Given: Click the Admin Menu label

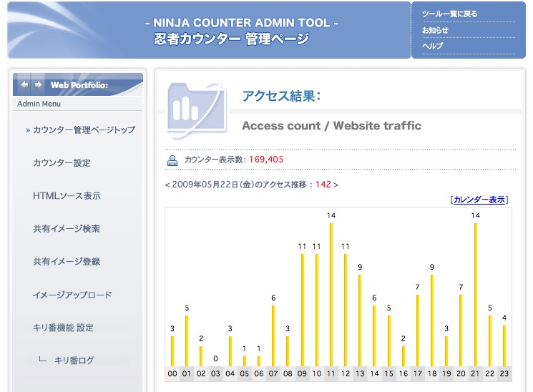Looking at the screenshot, I should click(39, 104).
